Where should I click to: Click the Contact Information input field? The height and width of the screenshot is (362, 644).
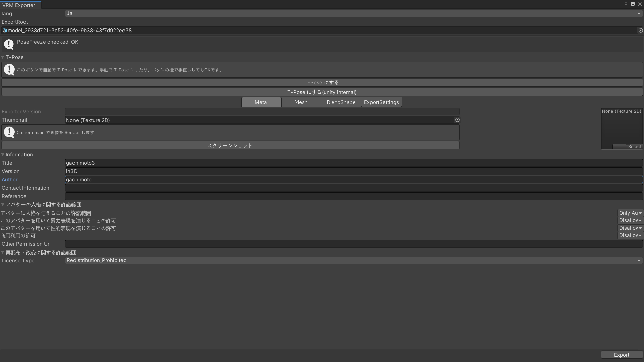[x=354, y=188]
